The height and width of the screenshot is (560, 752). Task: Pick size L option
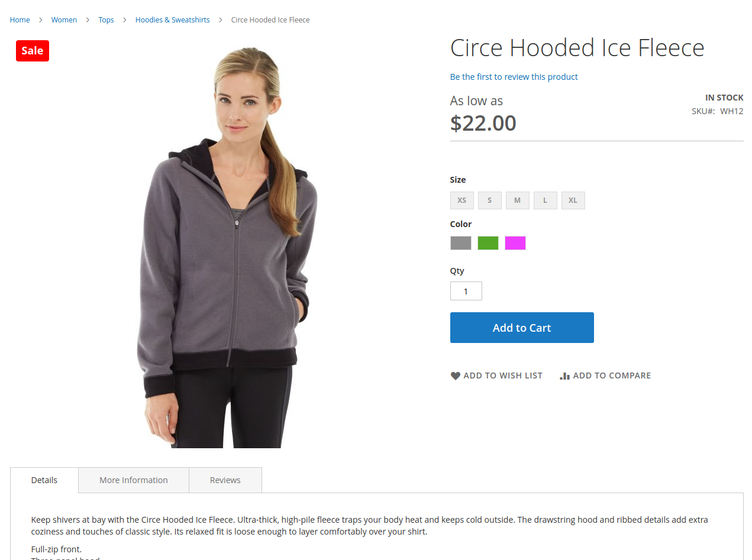[546, 200]
